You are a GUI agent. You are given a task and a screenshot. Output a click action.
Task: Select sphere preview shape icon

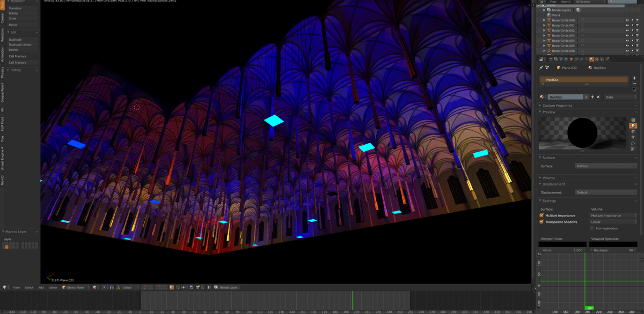(x=633, y=125)
